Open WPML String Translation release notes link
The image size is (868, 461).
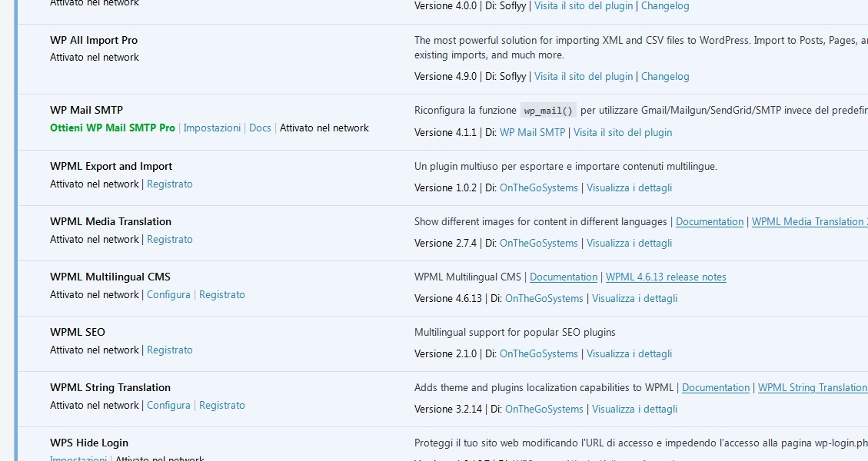[x=813, y=387]
